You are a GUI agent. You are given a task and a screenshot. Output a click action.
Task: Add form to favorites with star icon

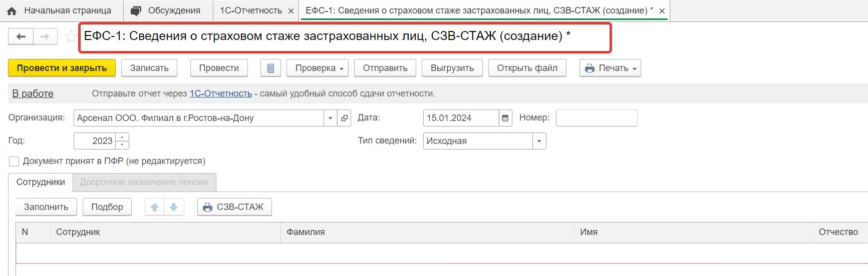pos(71,36)
